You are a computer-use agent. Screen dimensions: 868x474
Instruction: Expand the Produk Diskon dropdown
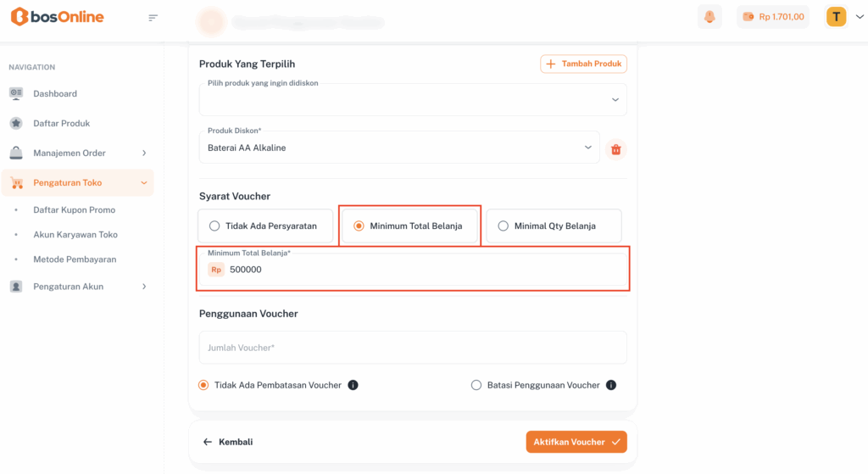tap(399, 148)
